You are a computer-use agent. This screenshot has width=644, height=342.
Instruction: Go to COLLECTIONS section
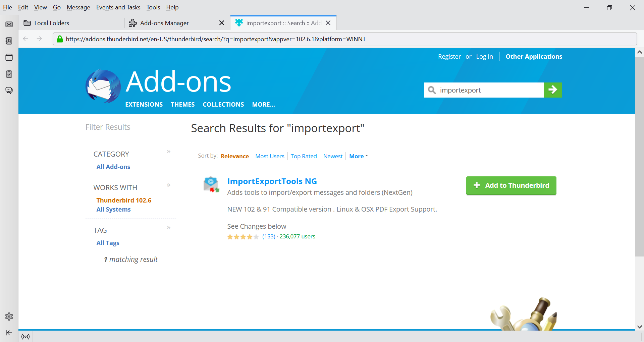tap(223, 105)
